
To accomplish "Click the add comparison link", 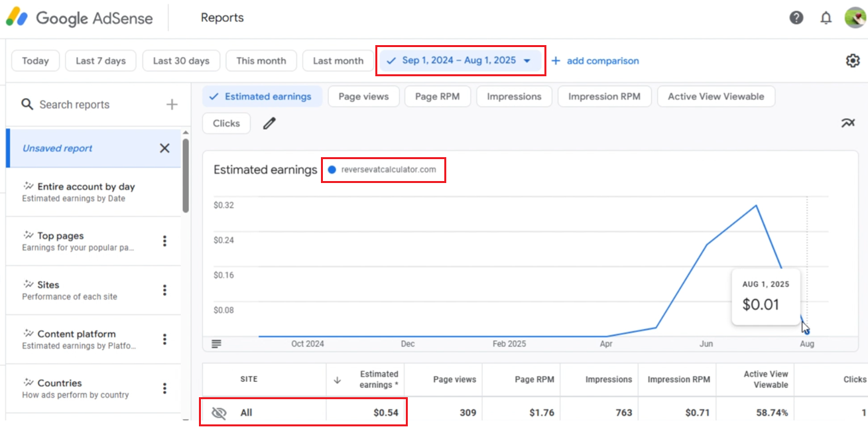I will tap(595, 60).
